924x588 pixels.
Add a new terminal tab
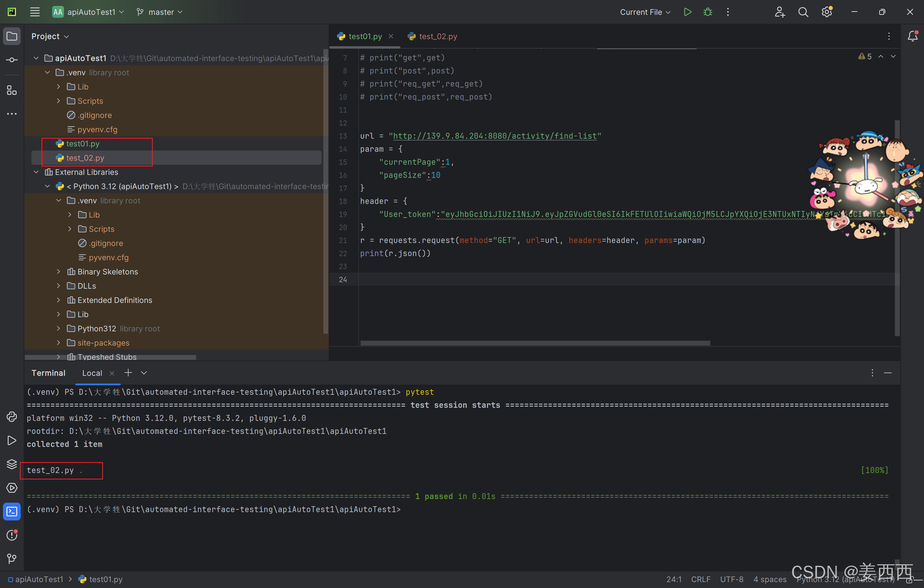coord(128,373)
